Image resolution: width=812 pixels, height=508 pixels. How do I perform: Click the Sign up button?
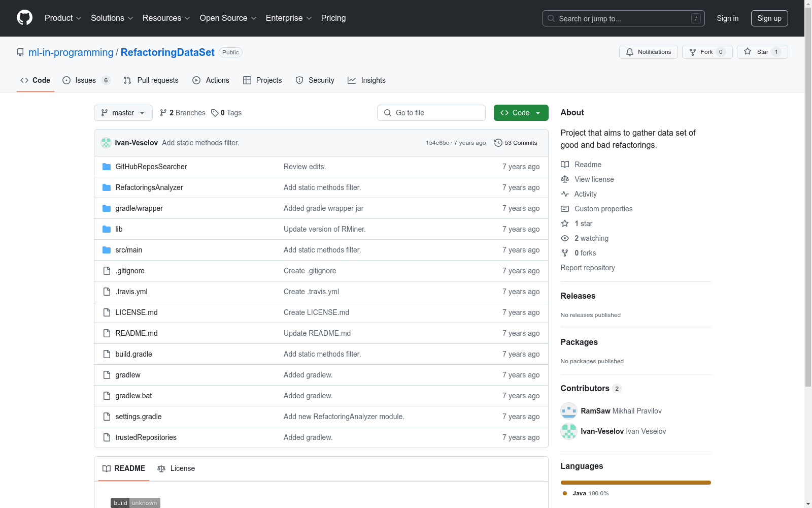(x=769, y=18)
